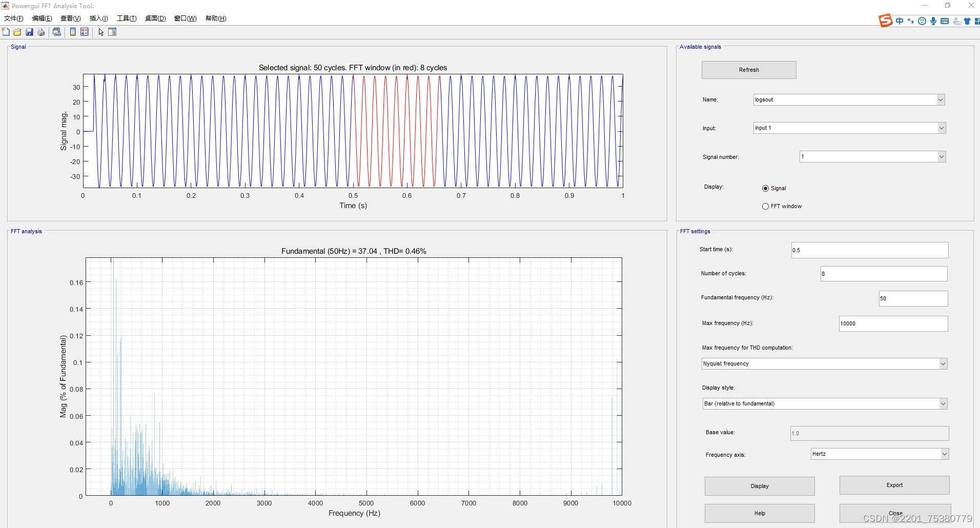The height and width of the screenshot is (528, 980).
Task: Click the Number of cycles field
Action: [x=884, y=274]
